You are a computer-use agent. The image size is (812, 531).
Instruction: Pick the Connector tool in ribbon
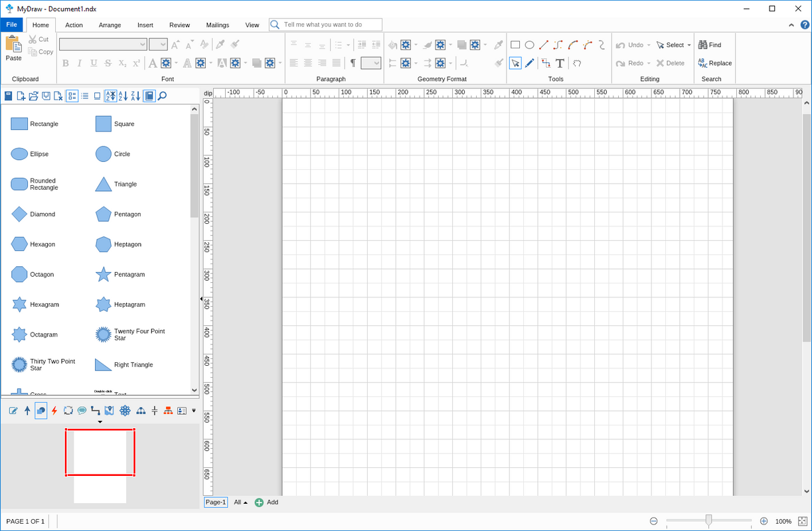point(546,63)
